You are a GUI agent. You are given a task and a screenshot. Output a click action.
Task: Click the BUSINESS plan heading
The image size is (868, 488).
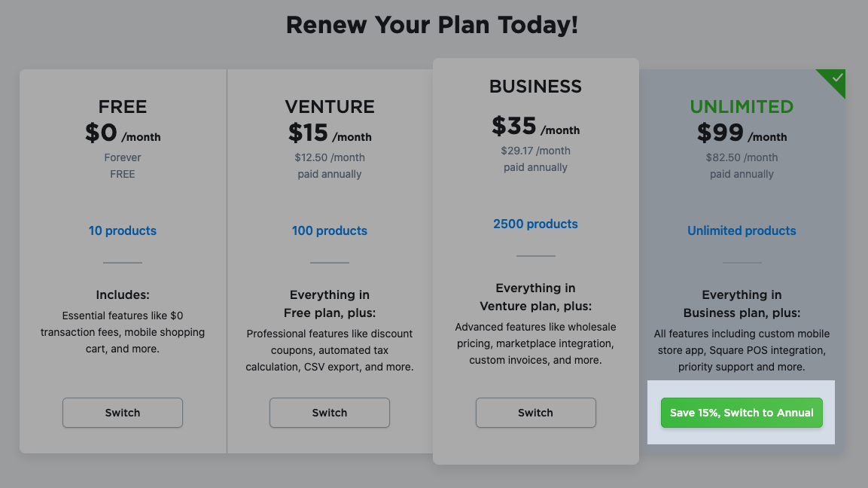pyautogui.click(x=535, y=87)
